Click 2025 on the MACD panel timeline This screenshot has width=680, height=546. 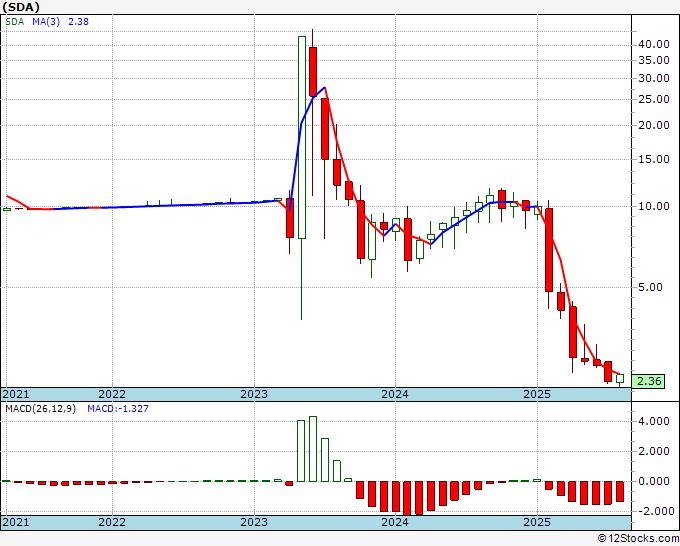pos(537,522)
